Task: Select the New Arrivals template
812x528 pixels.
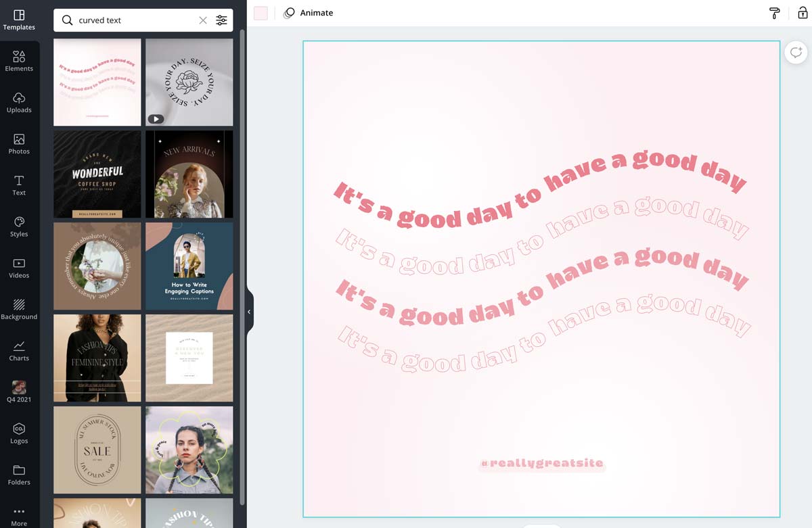Action: [x=189, y=174]
